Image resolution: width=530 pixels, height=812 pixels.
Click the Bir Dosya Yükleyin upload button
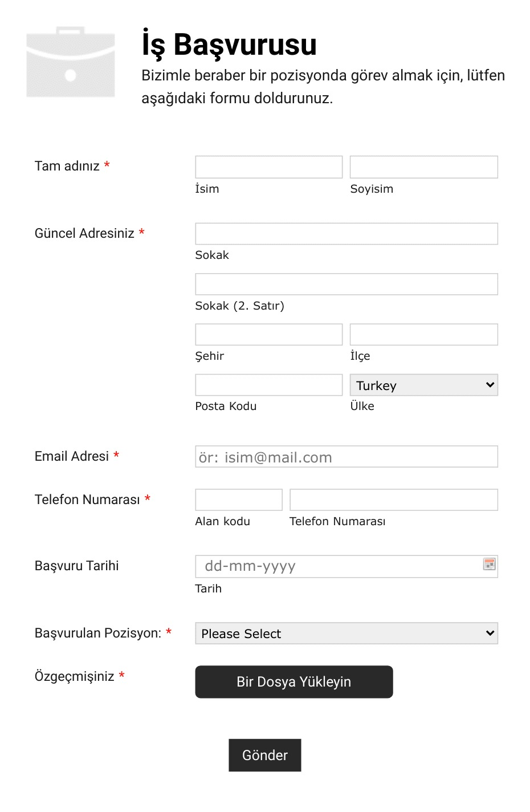294,681
